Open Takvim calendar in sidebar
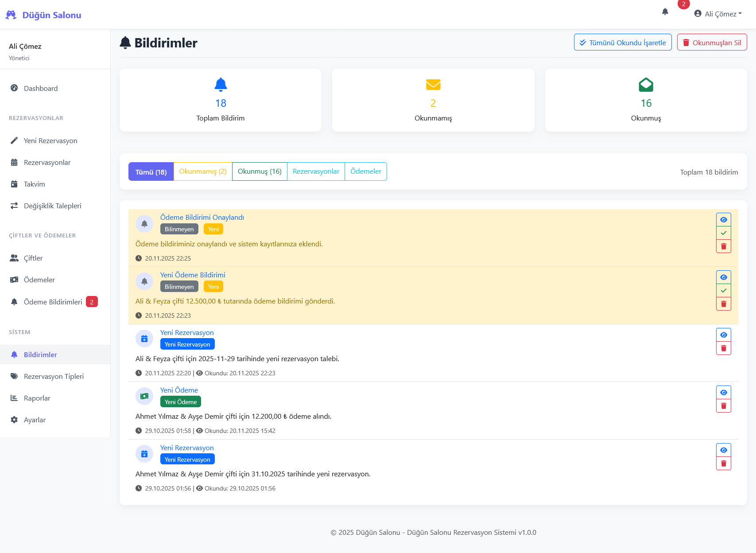Viewport: 756px width, 553px height. [x=35, y=184]
